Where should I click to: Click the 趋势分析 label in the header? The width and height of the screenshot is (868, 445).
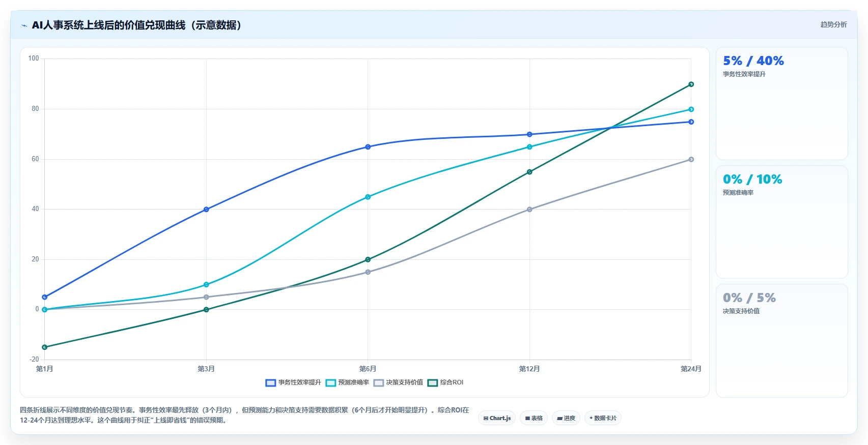click(x=833, y=24)
